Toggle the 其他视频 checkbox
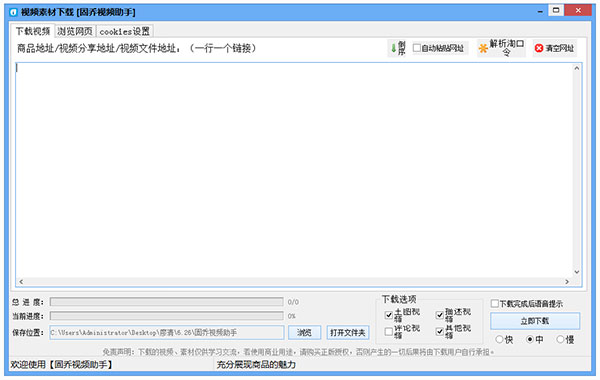 (x=440, y=331)
